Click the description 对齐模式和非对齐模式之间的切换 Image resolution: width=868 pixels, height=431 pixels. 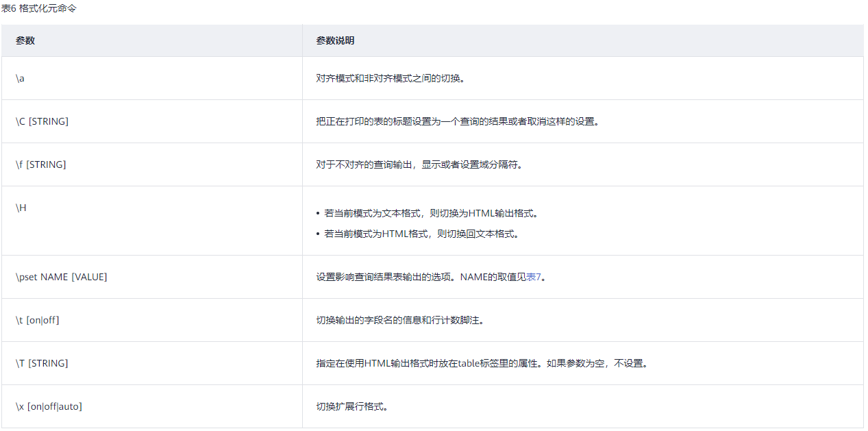(391, 78)
